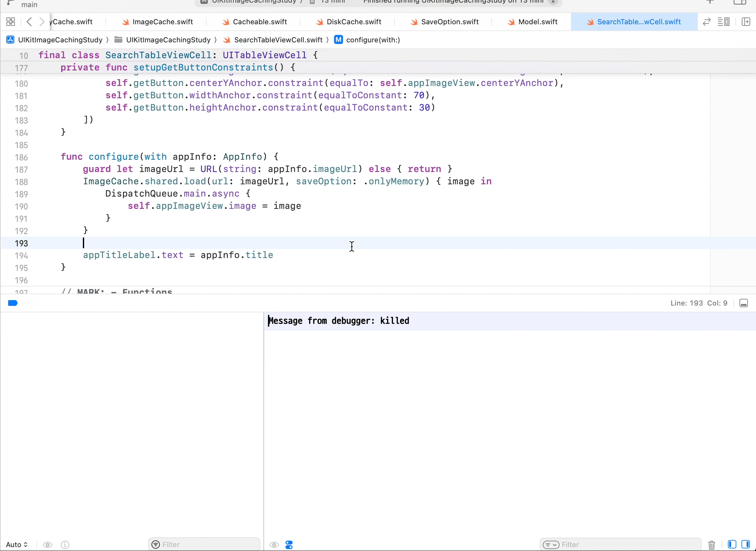Toggle the variables view pane
The height and width of the screenshot is (551, 756).
point(732,545)
